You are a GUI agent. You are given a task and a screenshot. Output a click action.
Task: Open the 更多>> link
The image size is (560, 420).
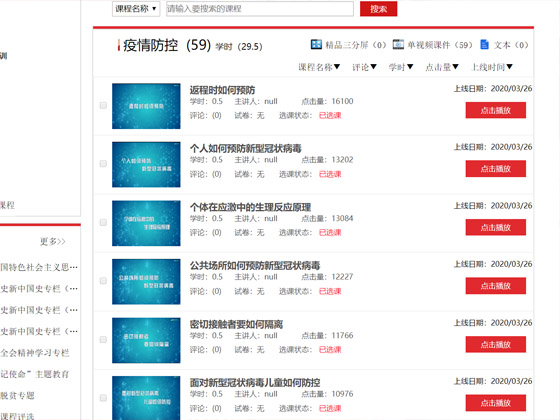tap(52, 241)
